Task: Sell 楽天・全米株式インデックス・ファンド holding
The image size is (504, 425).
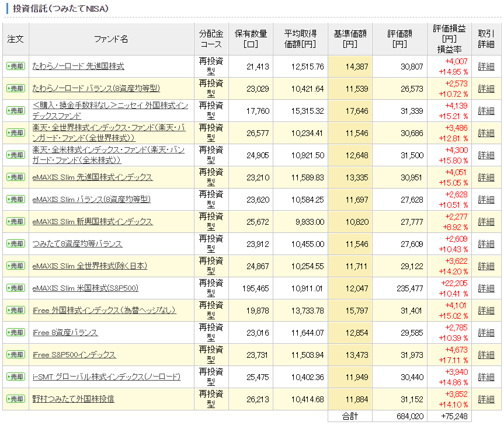Action: 16,155
